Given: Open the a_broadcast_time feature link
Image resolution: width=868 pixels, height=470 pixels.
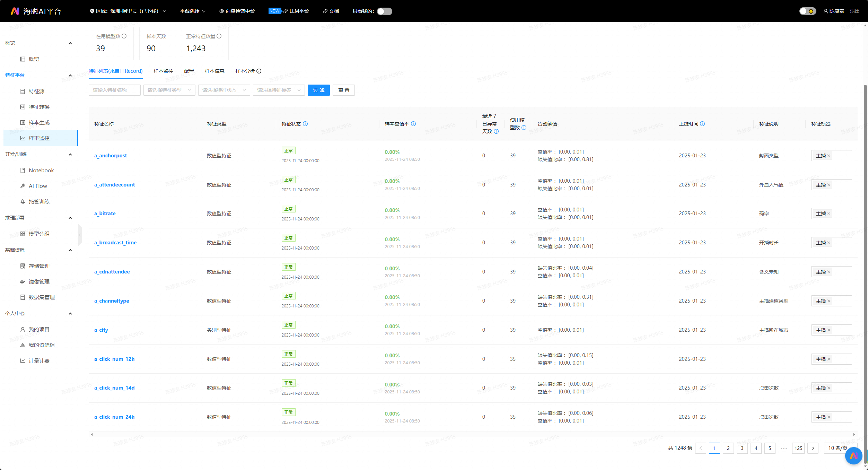Looking at the screenshot, I should coord(115,243).
